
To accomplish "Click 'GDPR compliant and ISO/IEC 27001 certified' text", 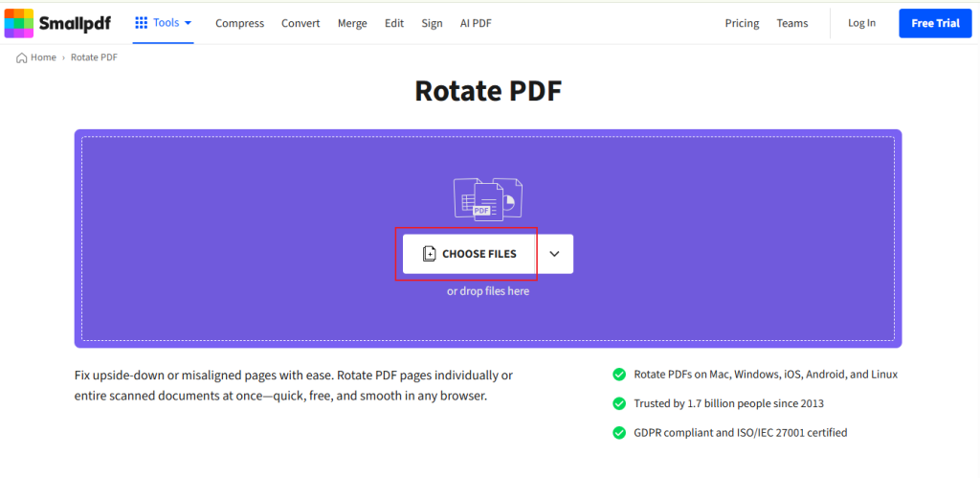I will [x=741, y=432].
